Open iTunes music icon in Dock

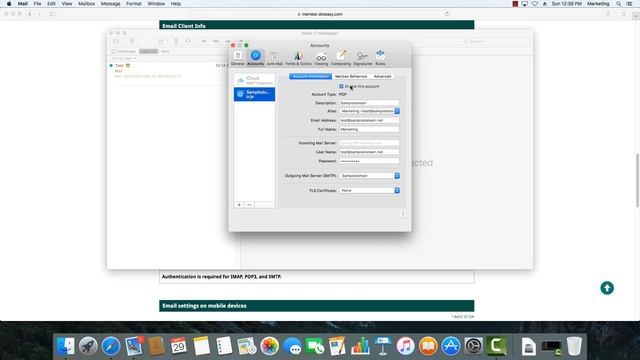(x=405, y=346)
